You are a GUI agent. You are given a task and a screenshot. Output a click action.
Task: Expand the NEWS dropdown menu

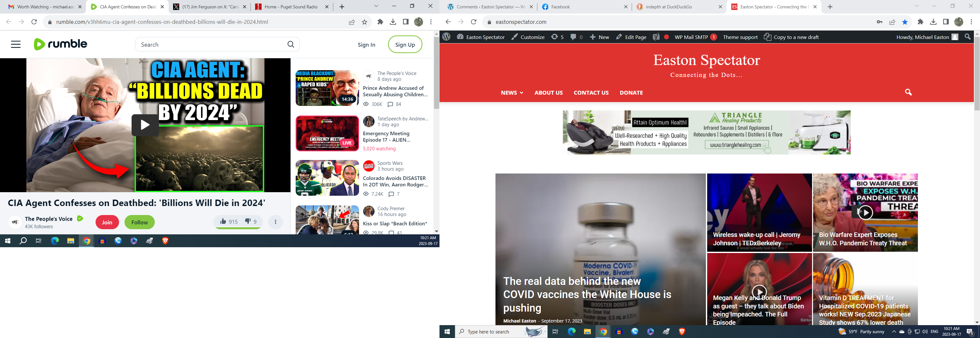512,92
